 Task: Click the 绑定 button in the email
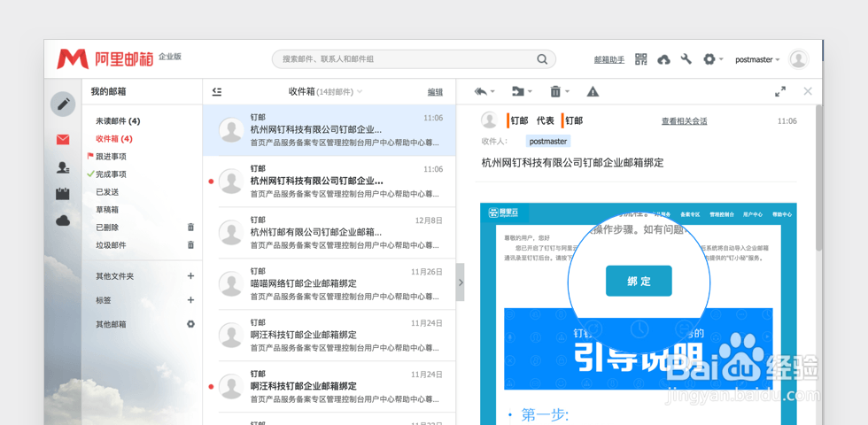639,282
